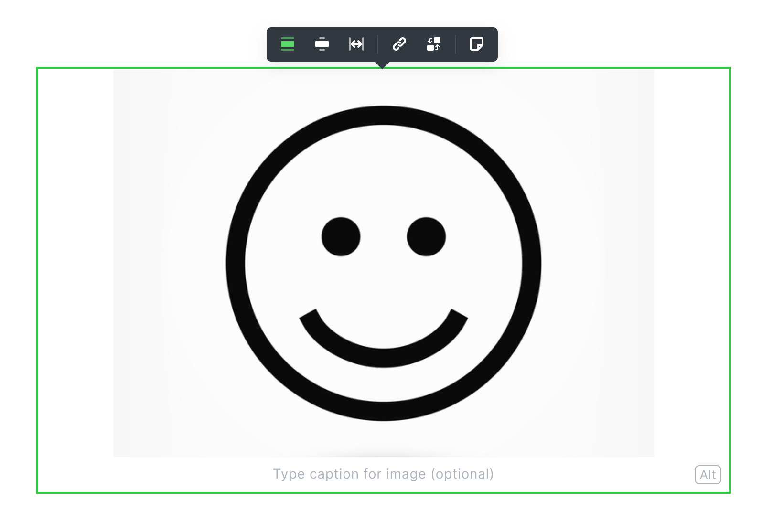
Task: Click the smiley's curved mouth
Action: 383,357
